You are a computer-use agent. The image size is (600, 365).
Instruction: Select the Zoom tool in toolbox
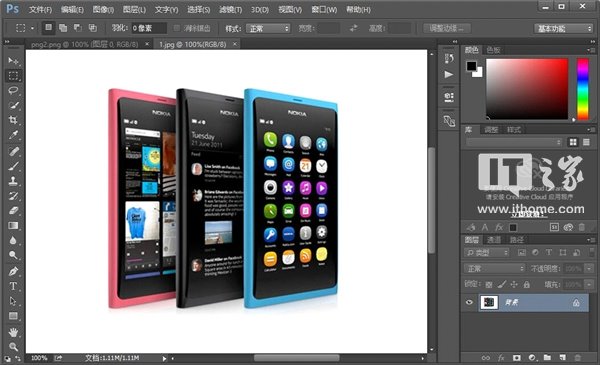13,347
